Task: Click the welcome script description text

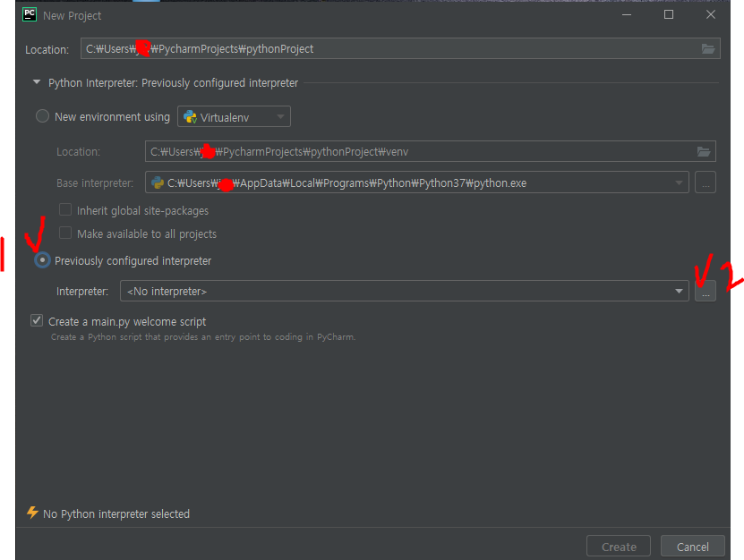Action: [x=203, y=337]
